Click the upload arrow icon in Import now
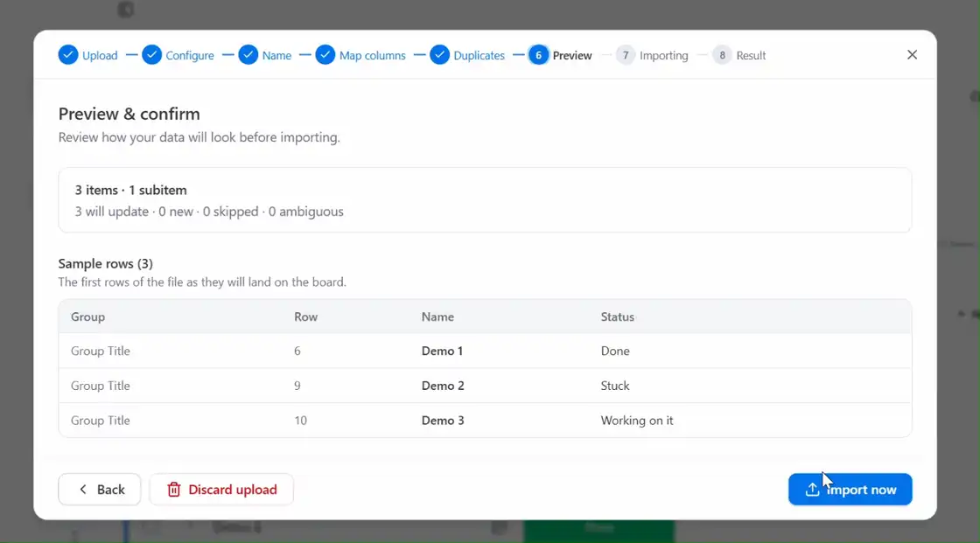The height and width of the screenshot is (543, 980). pos(812,490)
